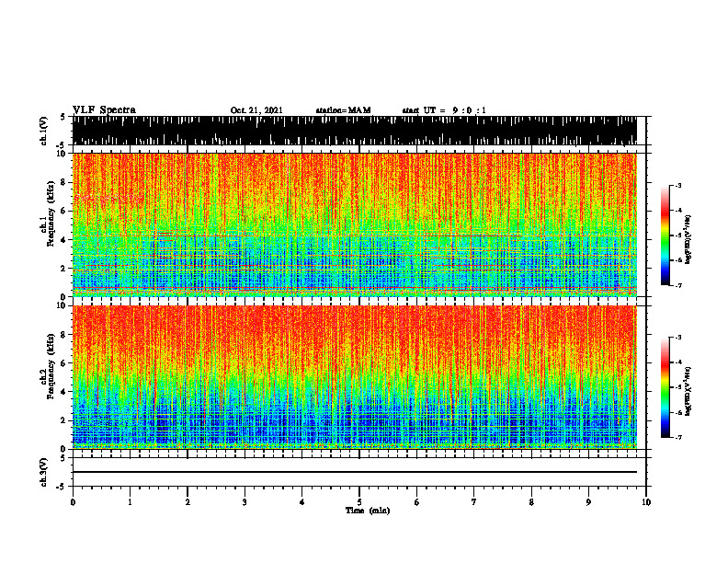
Task: Click the time axis "10" tick label
Action: 646,502
